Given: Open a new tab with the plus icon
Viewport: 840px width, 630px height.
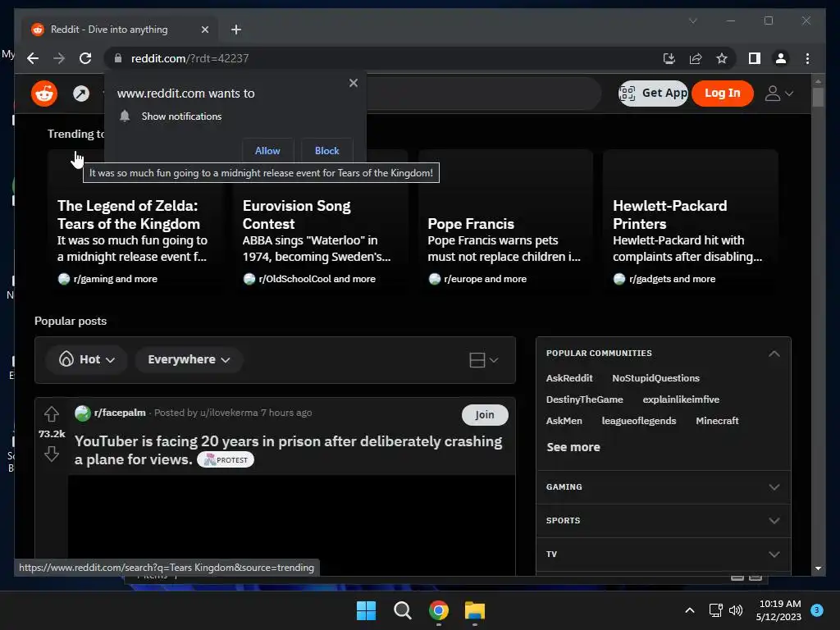Looking at the screenshot, I should [235, 30].
